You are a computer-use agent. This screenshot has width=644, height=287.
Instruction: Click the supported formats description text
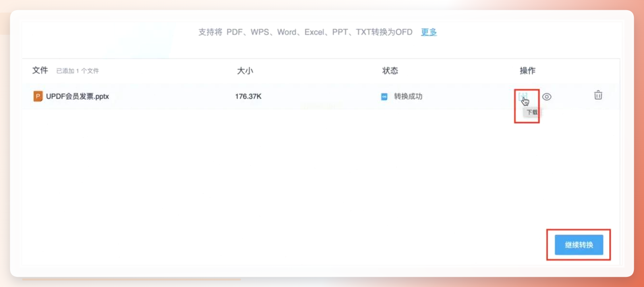306,32
